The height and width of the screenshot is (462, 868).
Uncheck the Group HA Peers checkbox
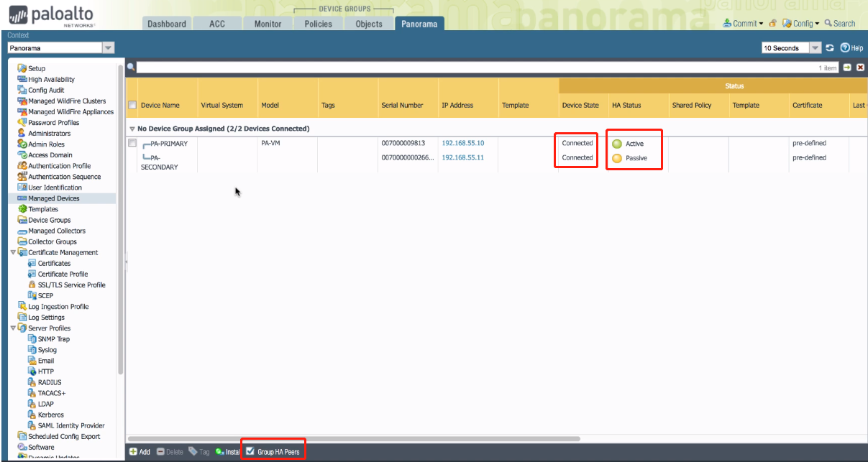(x=250, y=451)
